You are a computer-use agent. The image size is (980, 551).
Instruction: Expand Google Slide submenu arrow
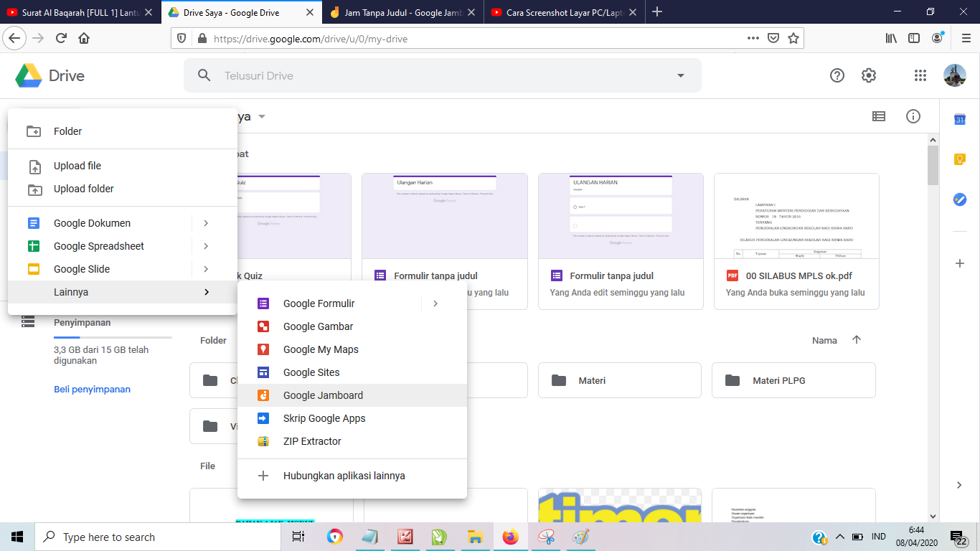point(206,269)
